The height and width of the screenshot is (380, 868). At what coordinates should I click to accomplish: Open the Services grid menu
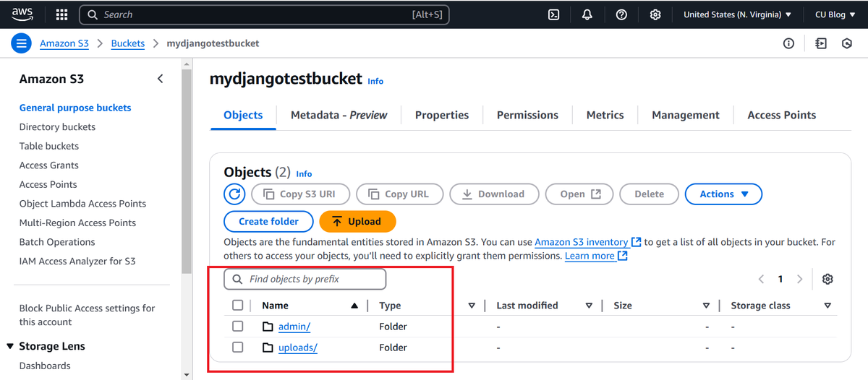click(62, 14)
